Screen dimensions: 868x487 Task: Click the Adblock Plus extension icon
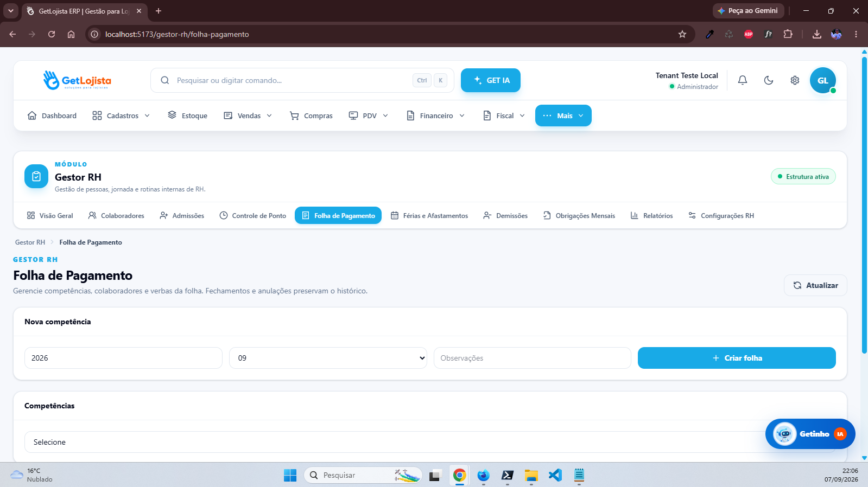coord(749,34)
